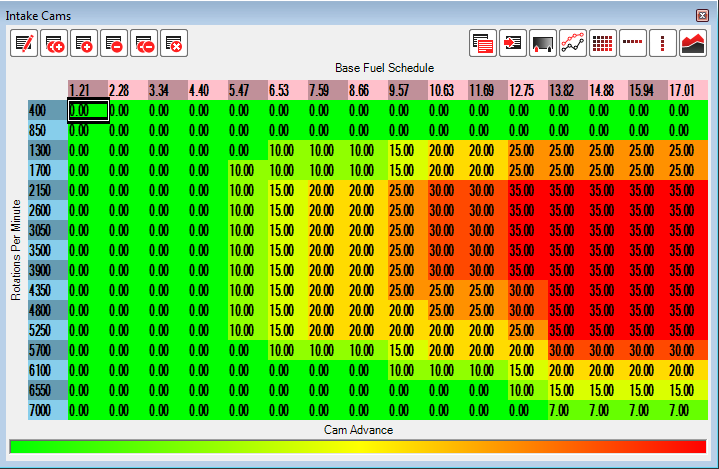Select the 10.00 cell at 1700 RPM, 5.47
719x469 pixels.
(248, 171)
